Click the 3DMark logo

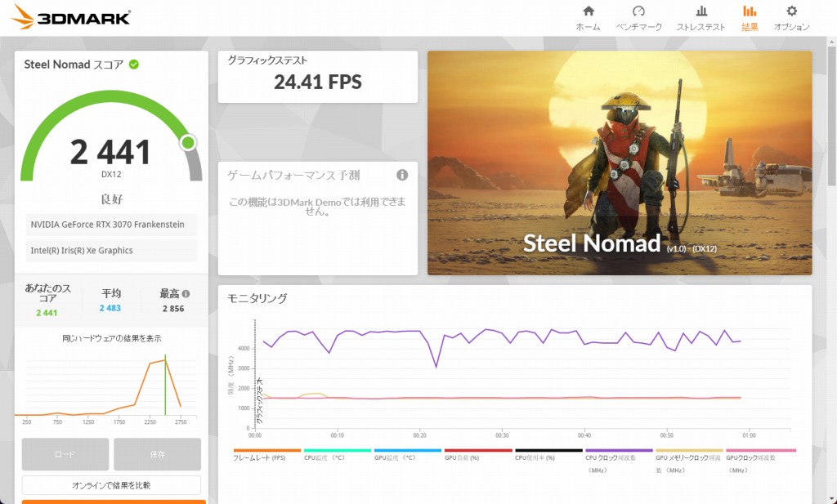click(71, 17)
